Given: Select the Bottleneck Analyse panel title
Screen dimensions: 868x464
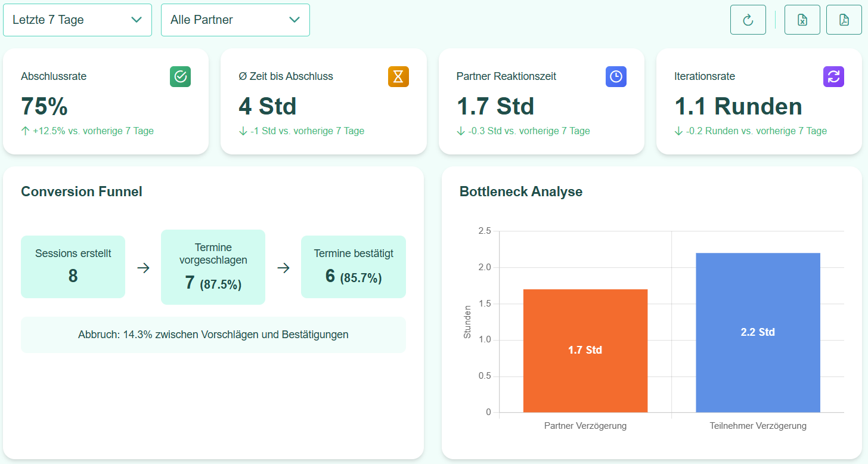Looking at the screenshot, I should [520, 191].
